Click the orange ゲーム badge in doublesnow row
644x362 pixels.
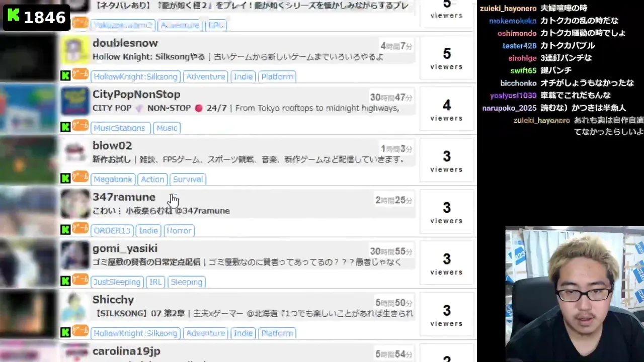80,74
